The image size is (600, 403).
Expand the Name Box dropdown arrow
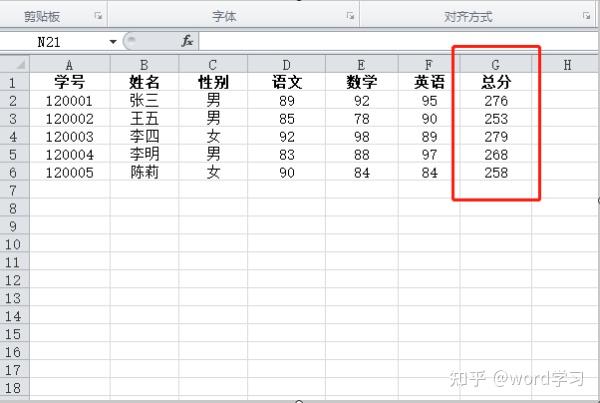(113, 41)
